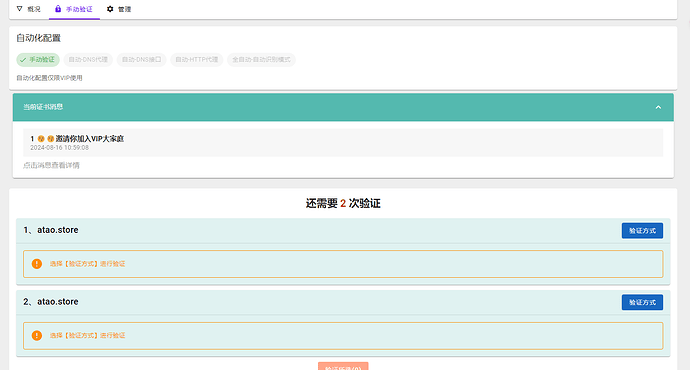Collapse the 当前证书消息 panel chevron
The image size is (690, 370).
click(658, 107)
